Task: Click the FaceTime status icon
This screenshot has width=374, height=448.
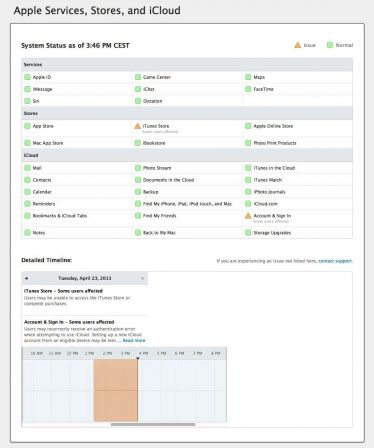Action: coord(248,89)
